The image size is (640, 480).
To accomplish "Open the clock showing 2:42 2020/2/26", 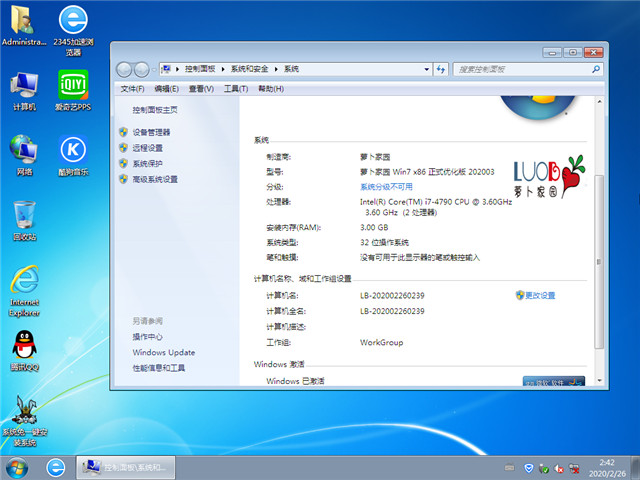I will (607, 468).
